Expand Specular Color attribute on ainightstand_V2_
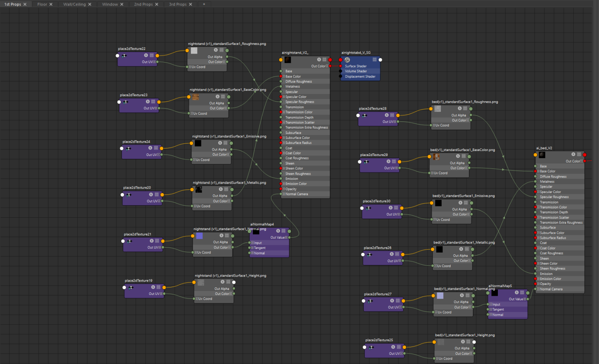This screenshot has width=599, height=364. (x=284, y=97)
